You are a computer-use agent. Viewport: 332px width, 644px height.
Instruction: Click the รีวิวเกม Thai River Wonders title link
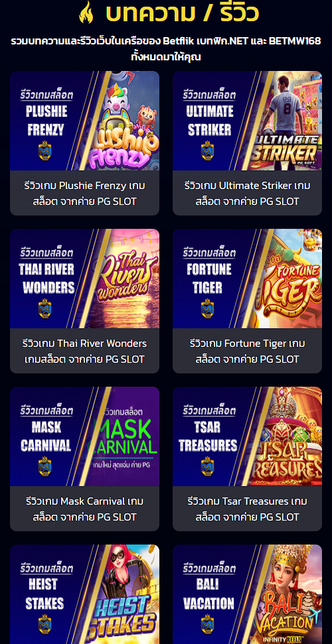click(x=85, y=351)
